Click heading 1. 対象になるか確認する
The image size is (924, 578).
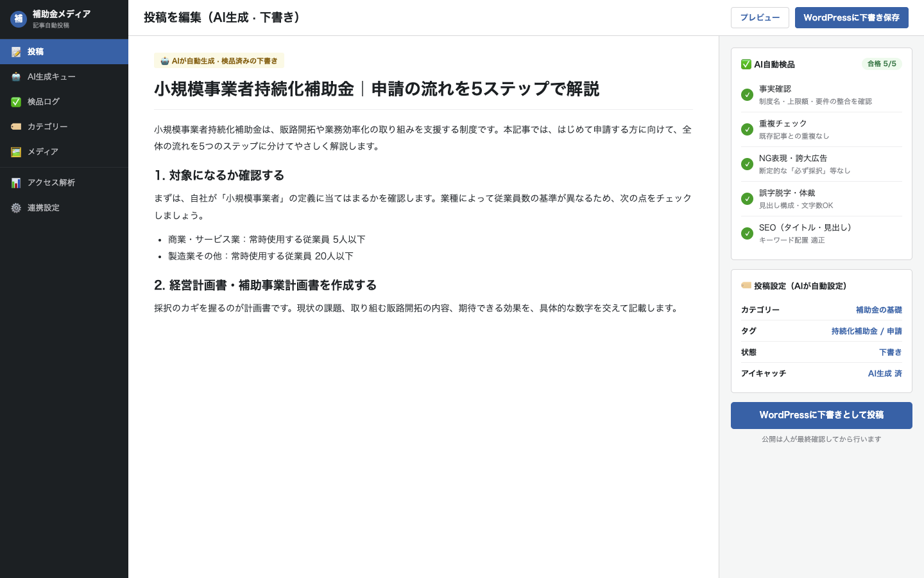(219, 175)
